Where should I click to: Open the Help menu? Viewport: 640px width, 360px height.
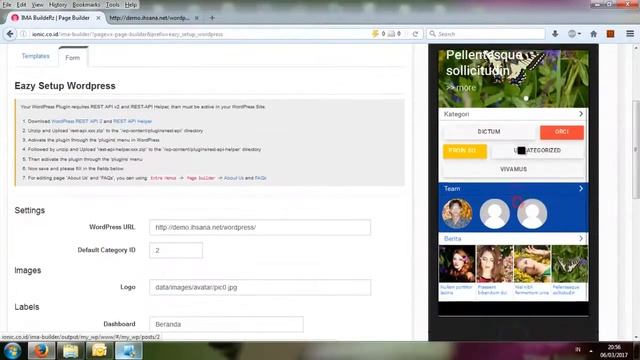click(131, 5)
